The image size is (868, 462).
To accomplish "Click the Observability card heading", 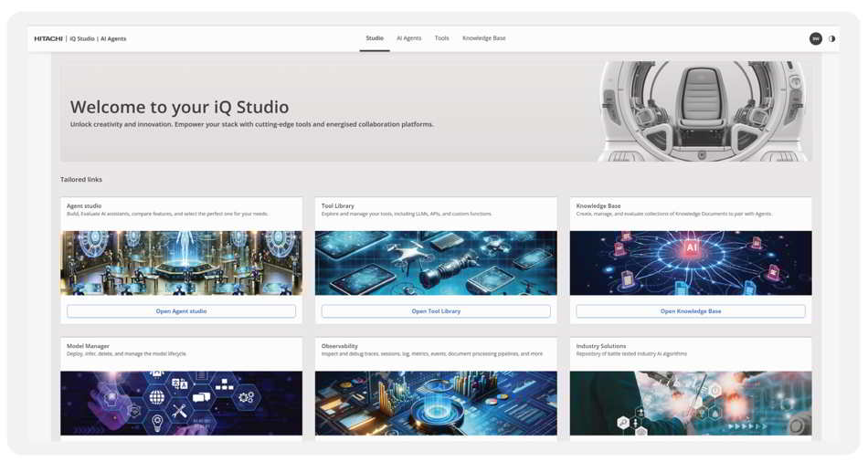I will (x=340, y=346).
